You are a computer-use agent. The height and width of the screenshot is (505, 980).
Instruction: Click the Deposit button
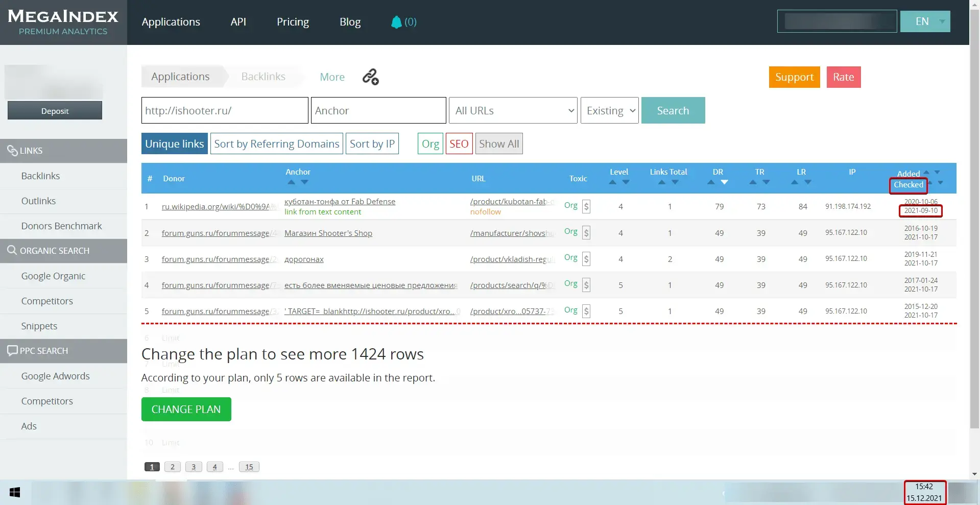[55, 111]
